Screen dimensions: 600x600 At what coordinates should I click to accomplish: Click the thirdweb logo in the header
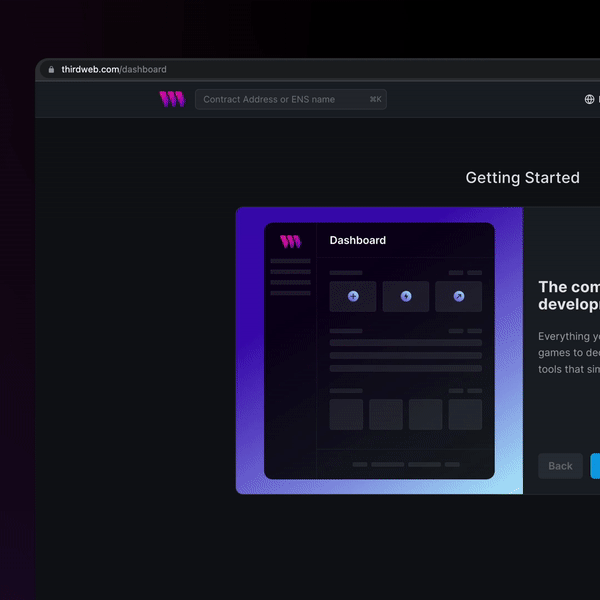(x=172, y=99)
